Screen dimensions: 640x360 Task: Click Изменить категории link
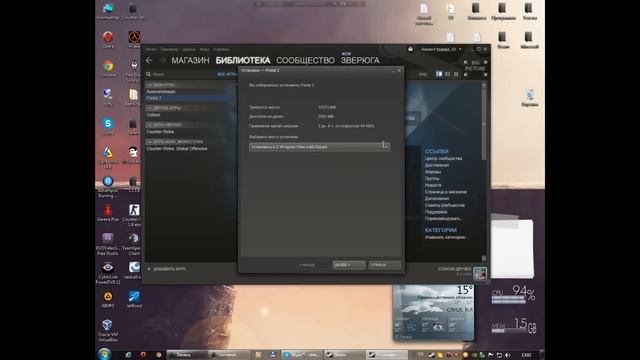(x=446, y=237)
